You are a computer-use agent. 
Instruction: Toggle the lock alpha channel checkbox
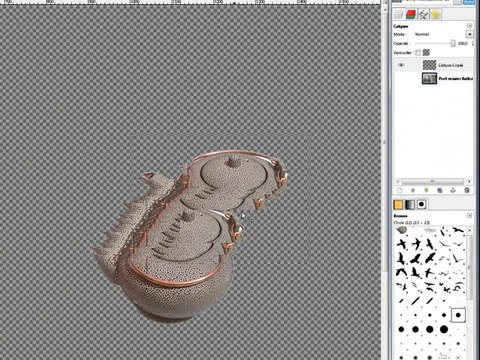(426, 52)
